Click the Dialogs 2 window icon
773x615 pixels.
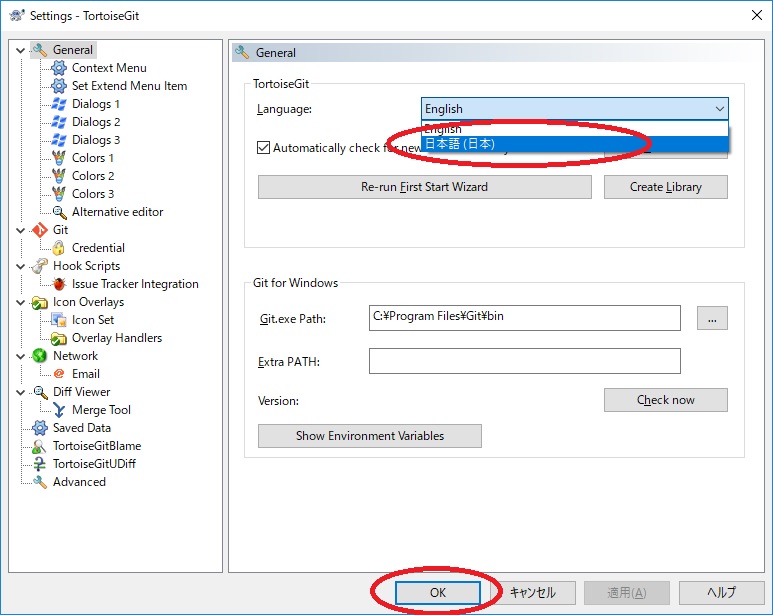[59, 122]
